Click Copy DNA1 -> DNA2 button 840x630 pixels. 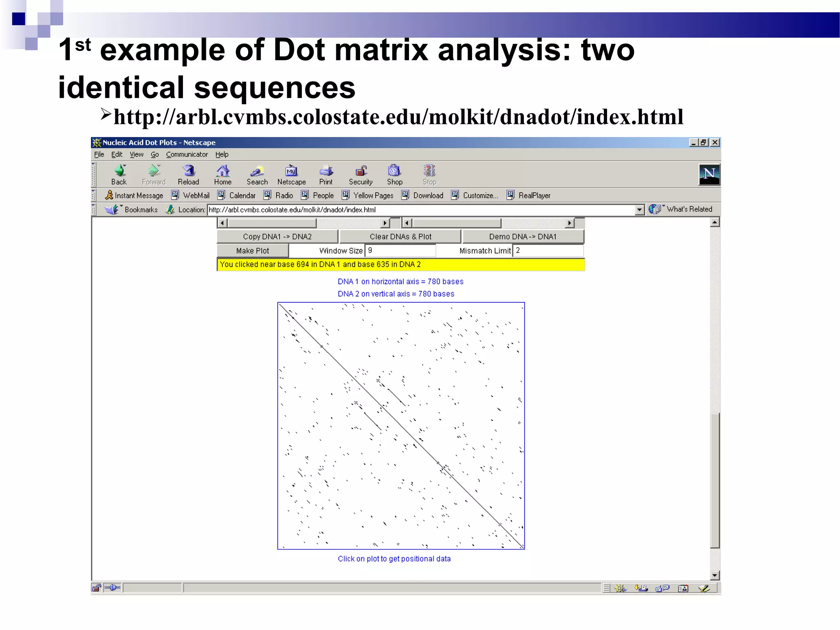[277, 237]
